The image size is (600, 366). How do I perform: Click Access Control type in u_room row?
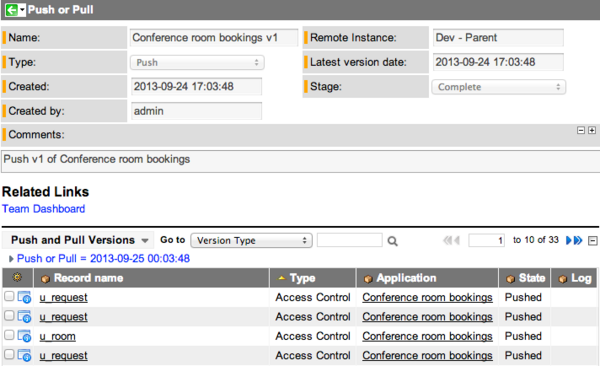(313, 336)
